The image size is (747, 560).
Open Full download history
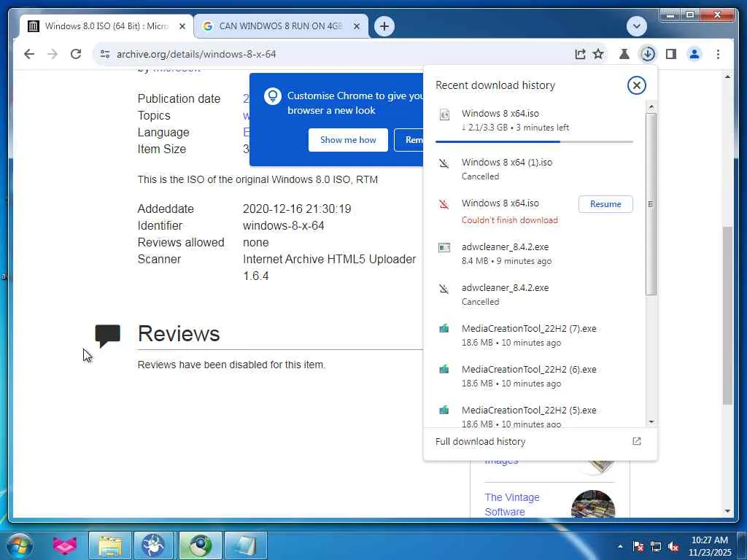click(540, 441)
